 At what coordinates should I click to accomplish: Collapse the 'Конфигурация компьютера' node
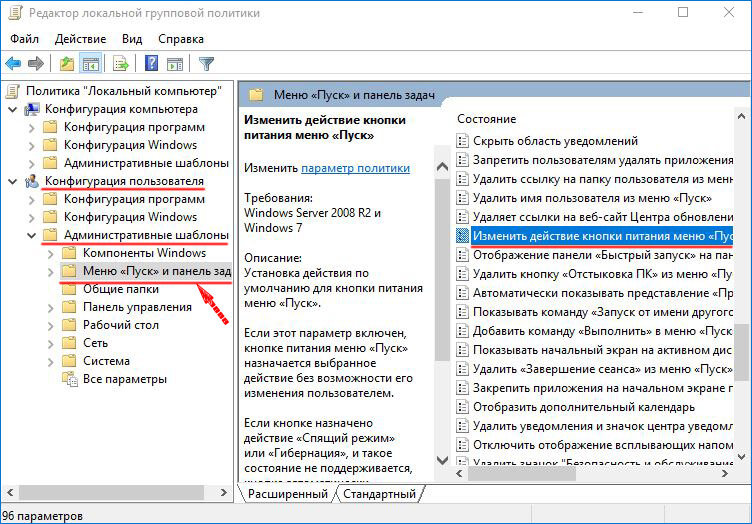[x=13, y=109]
